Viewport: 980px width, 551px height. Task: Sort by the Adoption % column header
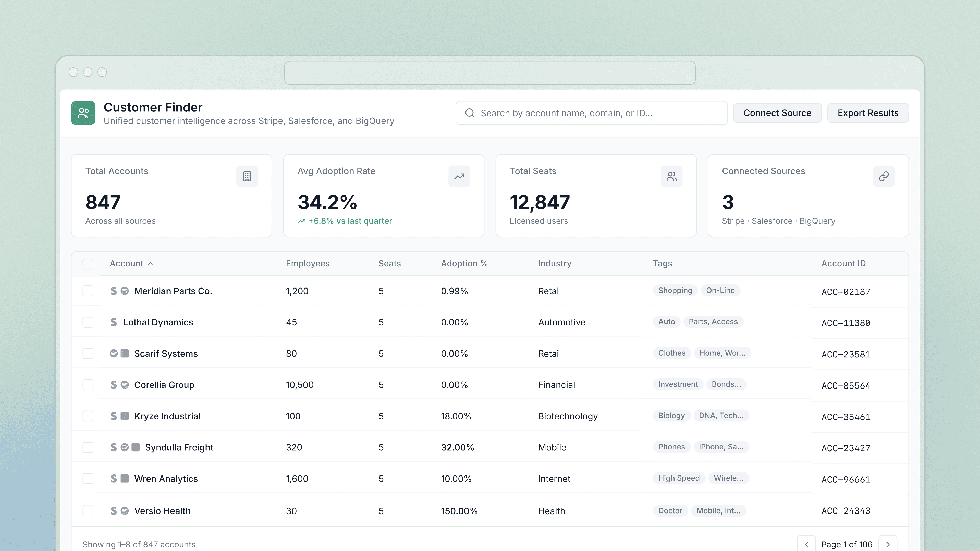(464, 264)
